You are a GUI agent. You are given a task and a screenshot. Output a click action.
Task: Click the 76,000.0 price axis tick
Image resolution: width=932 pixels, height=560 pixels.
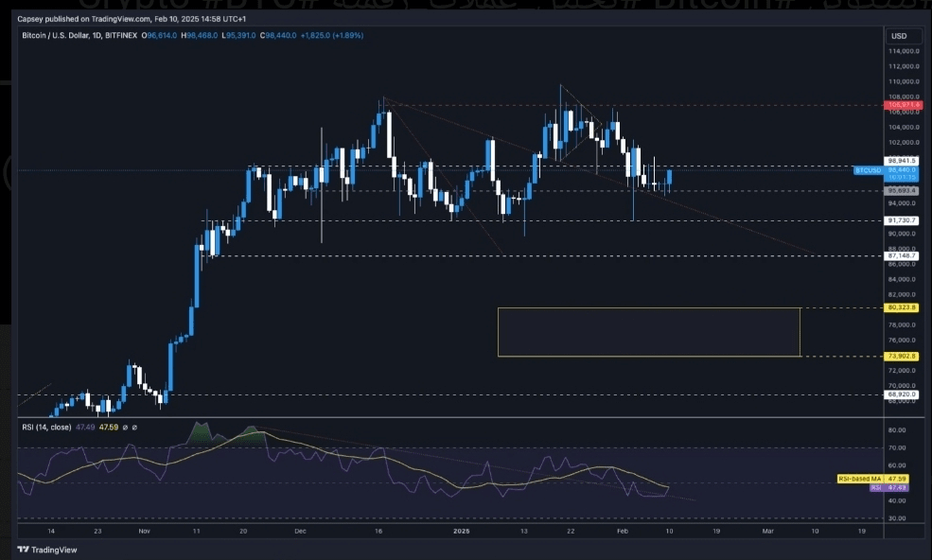coord(904,341)
